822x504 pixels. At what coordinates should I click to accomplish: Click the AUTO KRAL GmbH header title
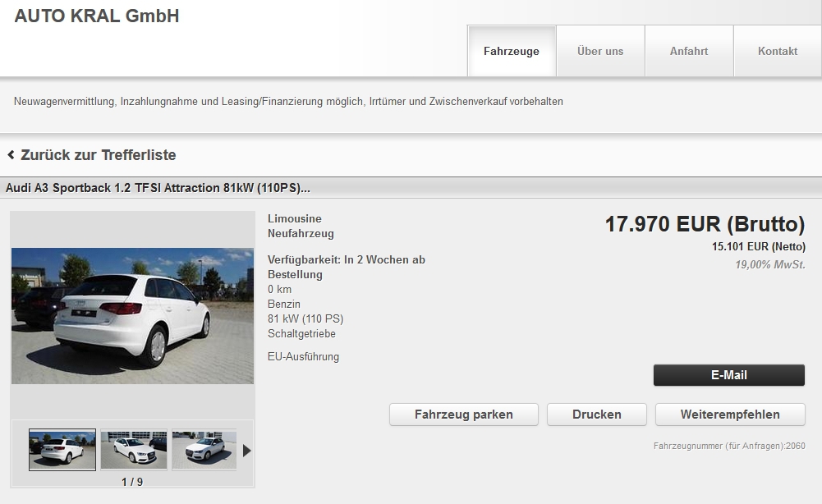tap(97, 16)
